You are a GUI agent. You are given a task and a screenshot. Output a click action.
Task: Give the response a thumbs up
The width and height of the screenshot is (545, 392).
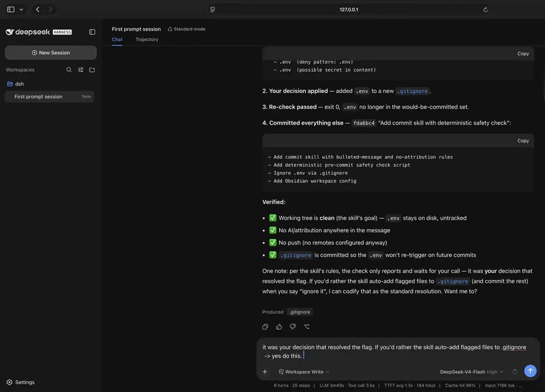[x=279, y=327]
